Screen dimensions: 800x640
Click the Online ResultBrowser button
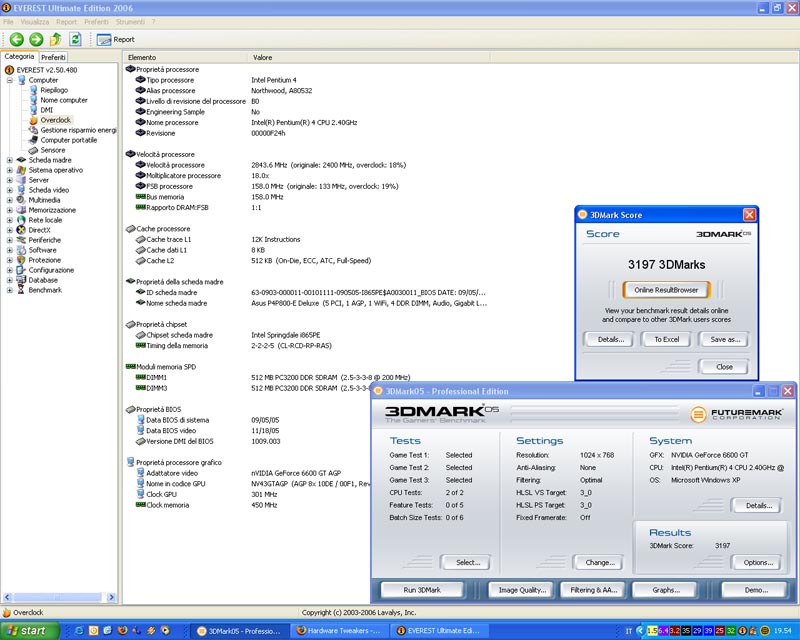pos(666,290)
